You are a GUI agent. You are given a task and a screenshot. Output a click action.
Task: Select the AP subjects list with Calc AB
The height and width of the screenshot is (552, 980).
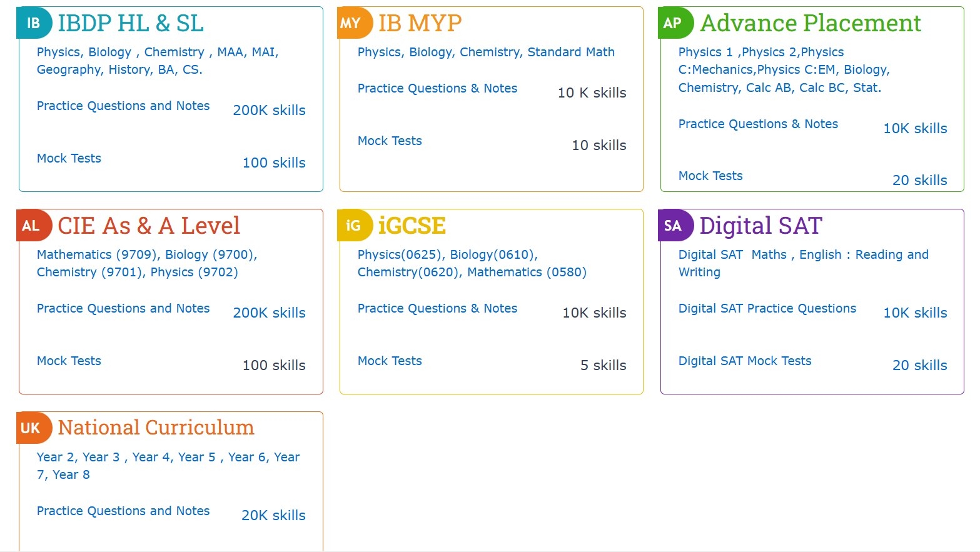[x=784, y=69]
